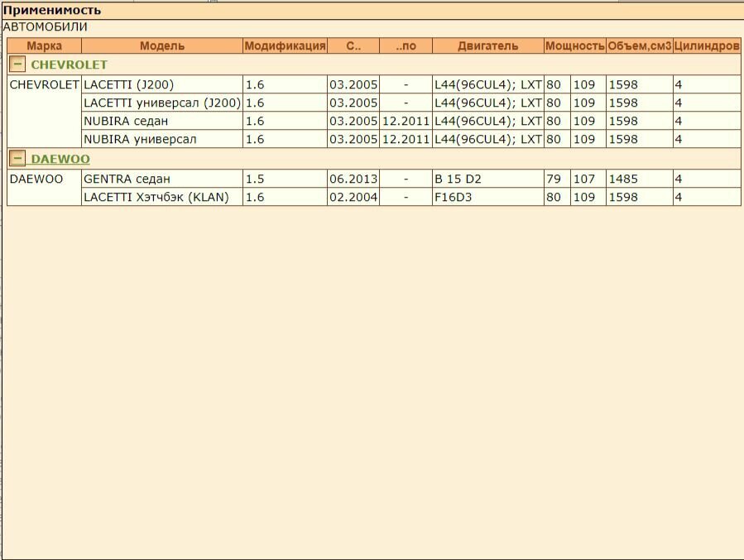Open the DAEWOO group link
This screenshot has width=744, height=560.
(x=60, y=159)
